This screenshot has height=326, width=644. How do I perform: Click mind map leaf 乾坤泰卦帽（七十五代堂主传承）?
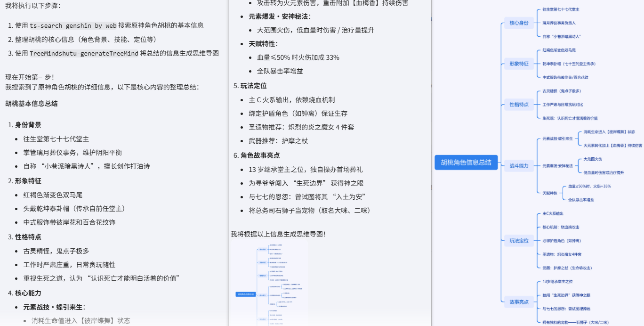(569, 64)
